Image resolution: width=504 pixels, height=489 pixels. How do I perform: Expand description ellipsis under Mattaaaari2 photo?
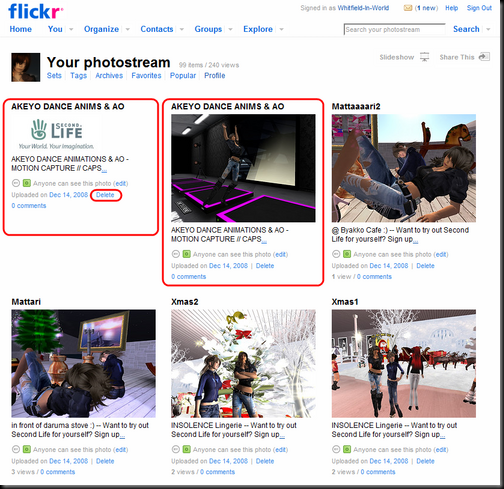[x=415, y=240]
